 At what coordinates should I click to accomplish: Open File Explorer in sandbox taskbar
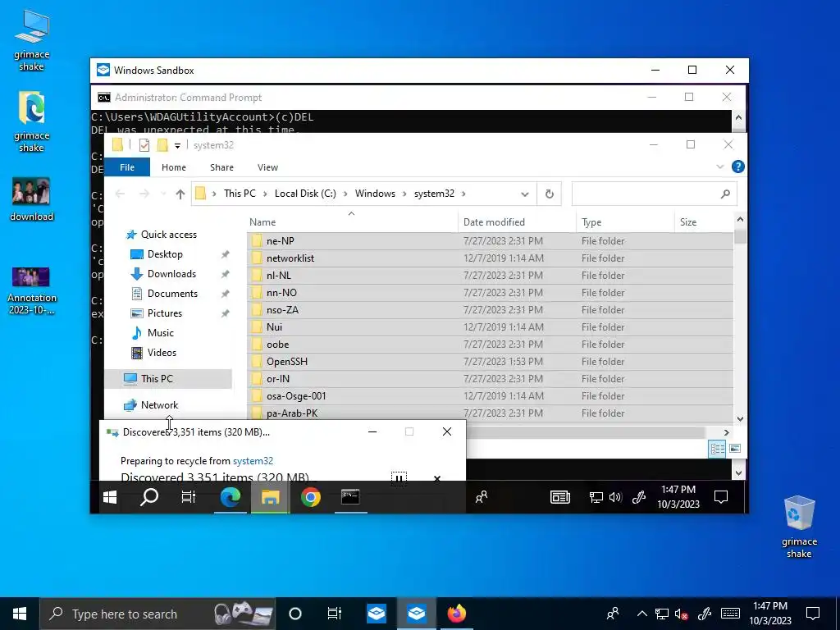(271, 497)
